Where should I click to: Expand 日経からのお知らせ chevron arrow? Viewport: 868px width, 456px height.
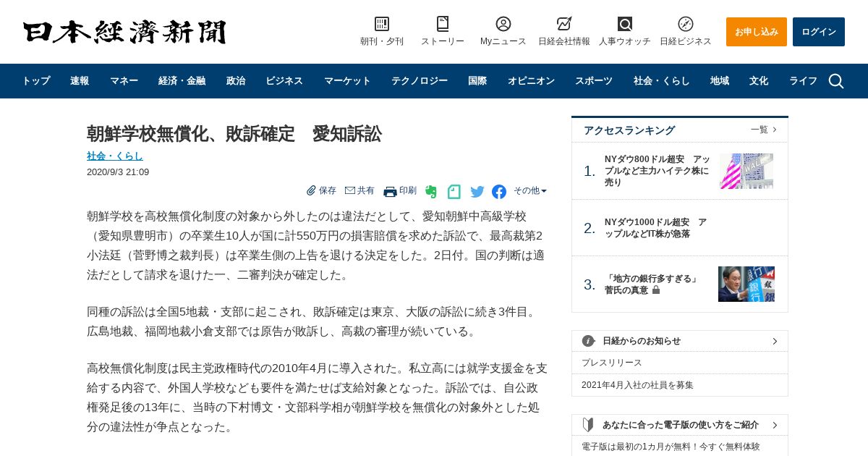tap(775, 341)
